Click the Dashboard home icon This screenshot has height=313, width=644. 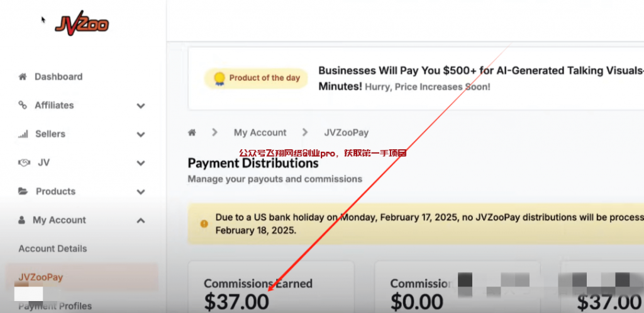click(x=23, y=77)
